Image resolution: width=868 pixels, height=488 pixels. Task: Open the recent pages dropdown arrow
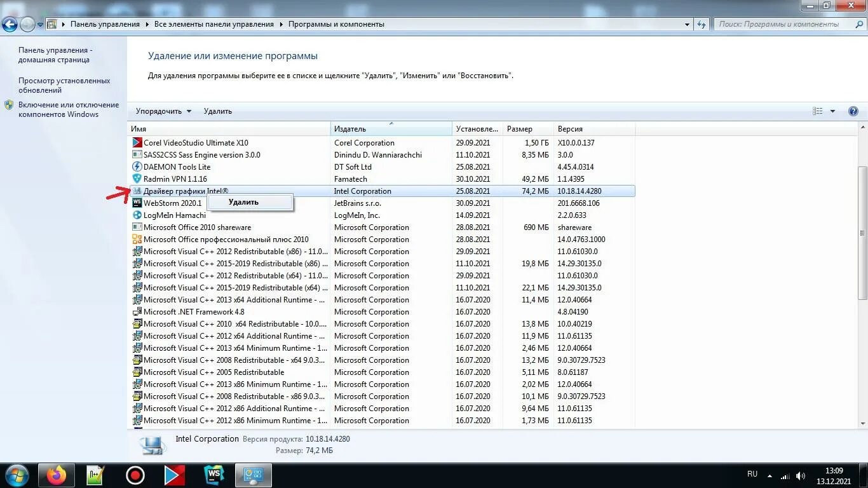40,24
